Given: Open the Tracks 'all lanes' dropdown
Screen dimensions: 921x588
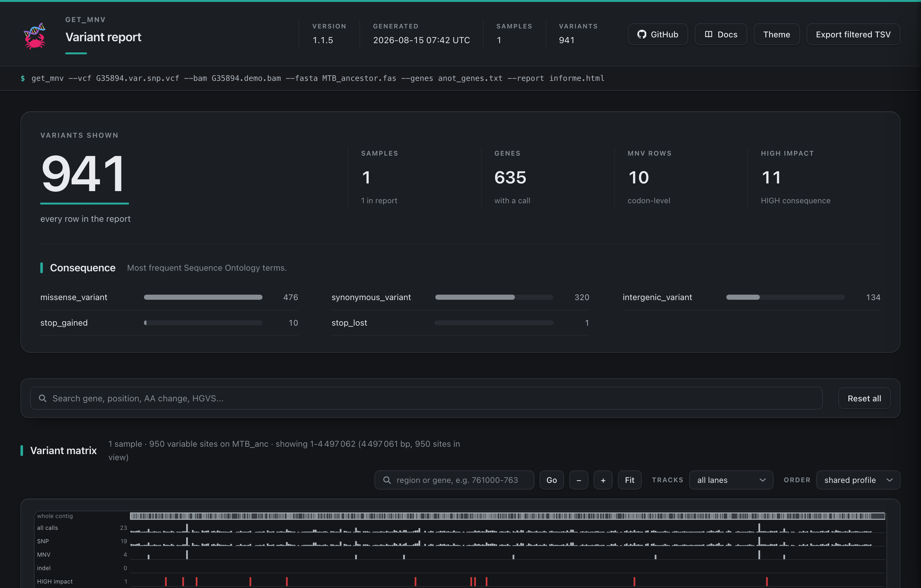Looking at the screenshot, I should pos(731,480).
